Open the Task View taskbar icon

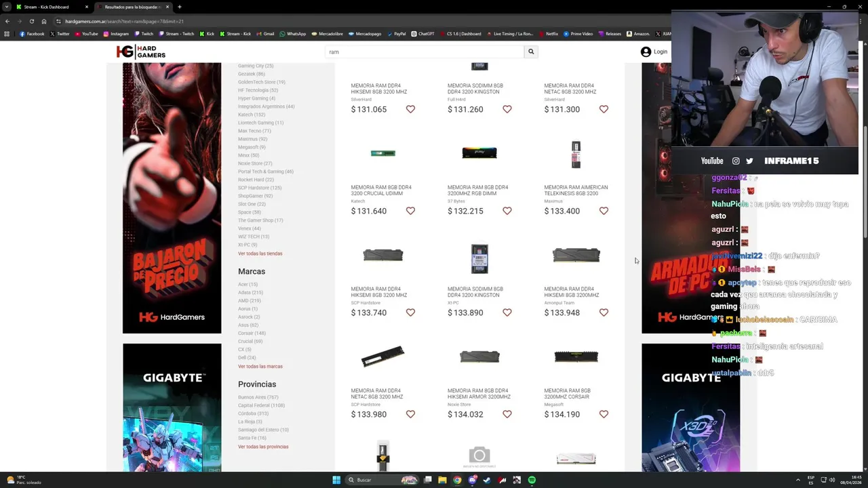coord(428,480)
